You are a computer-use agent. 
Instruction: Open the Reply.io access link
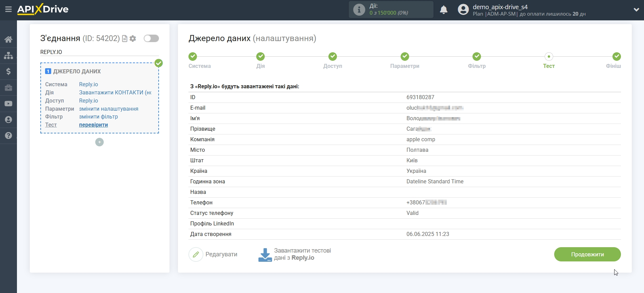(88, 100)
